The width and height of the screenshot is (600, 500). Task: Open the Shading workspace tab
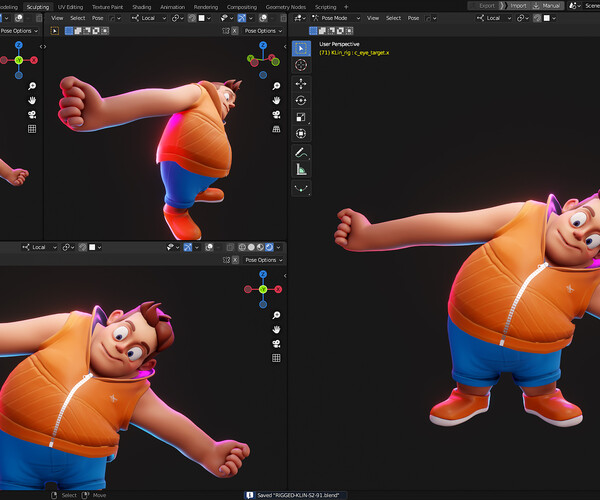tap(142, 7)
